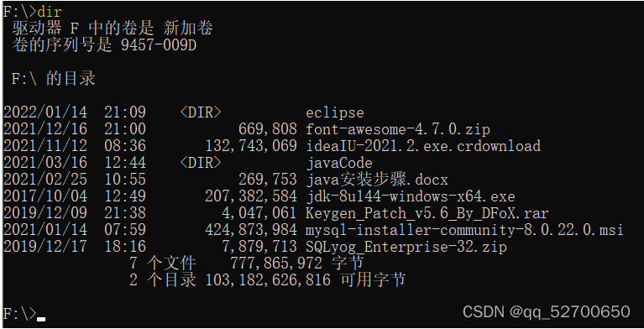This screenshot has width=644, height=329.
Task: Click the file size 132,743,069
Action: point(251,146)
